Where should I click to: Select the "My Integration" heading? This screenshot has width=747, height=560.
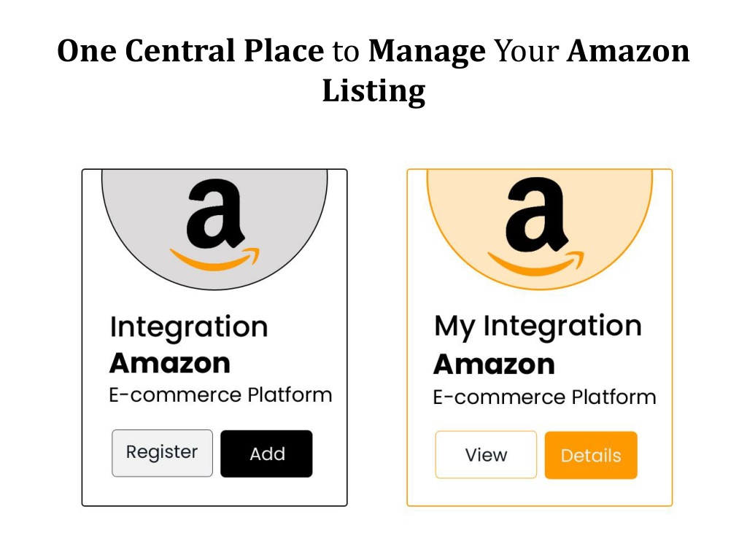(x=538, y=327)
